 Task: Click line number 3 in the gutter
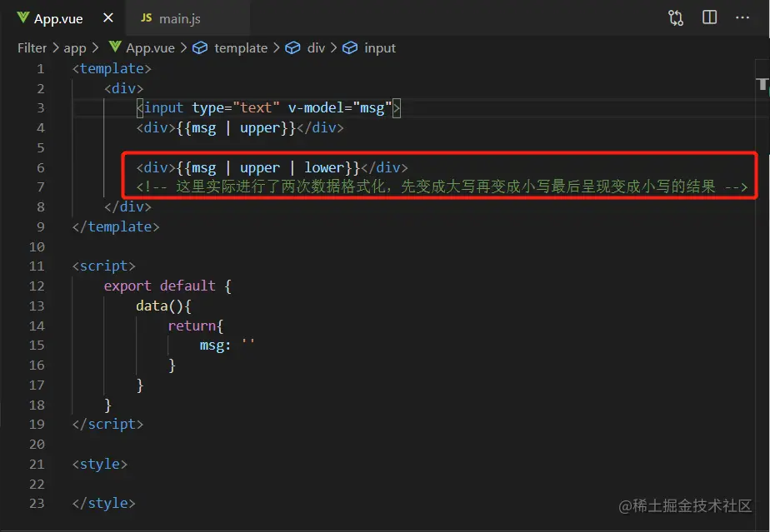40,108
